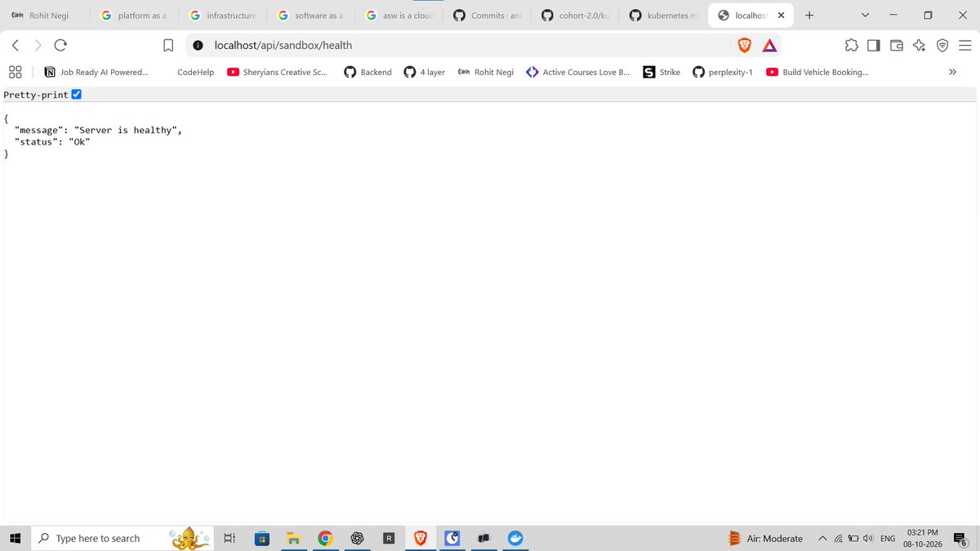Open the '4 layer' bookmark

425,72
